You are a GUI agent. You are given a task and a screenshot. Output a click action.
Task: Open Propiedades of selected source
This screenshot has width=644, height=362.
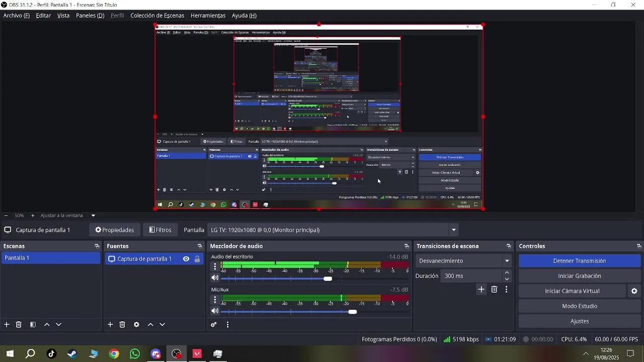pyautogui.click(x=115, y=230)
